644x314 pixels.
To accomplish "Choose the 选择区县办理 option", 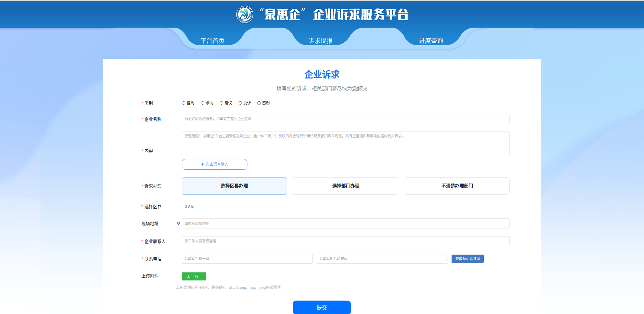I will click(x=234, y=186).
